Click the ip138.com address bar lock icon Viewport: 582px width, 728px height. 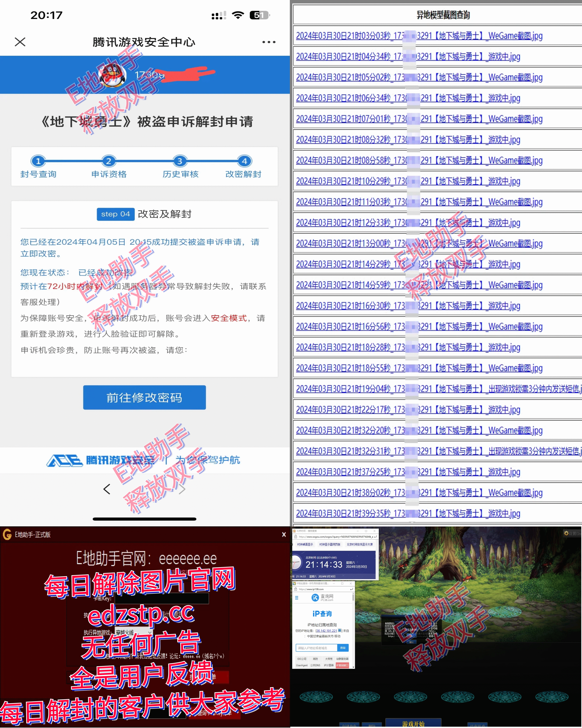296,589
